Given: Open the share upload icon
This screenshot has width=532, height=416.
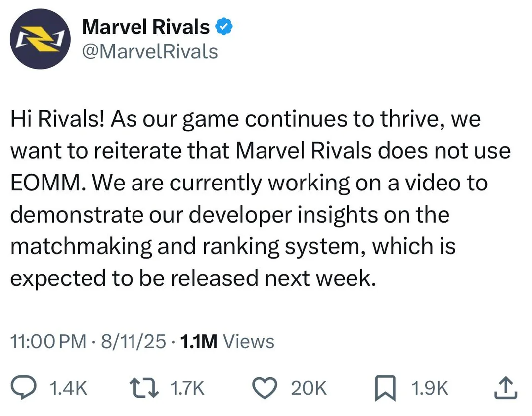Looking at the screenshot, I should pyautogui.click(x=507, y=388).
